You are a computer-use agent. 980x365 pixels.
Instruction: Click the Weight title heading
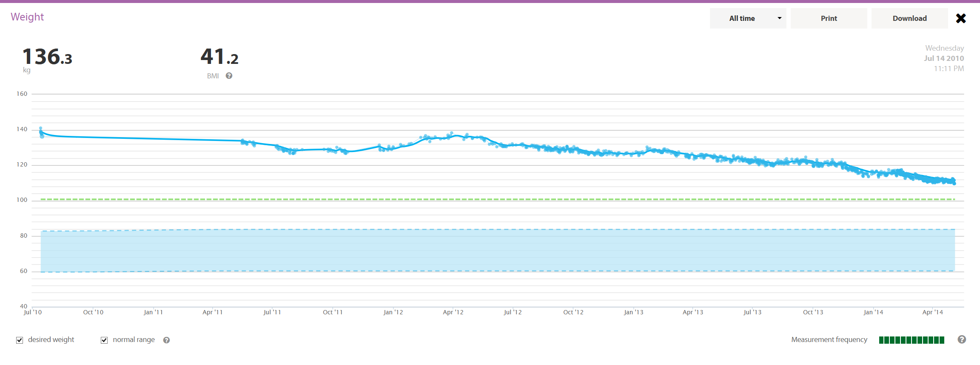click(x=27, y=17)
